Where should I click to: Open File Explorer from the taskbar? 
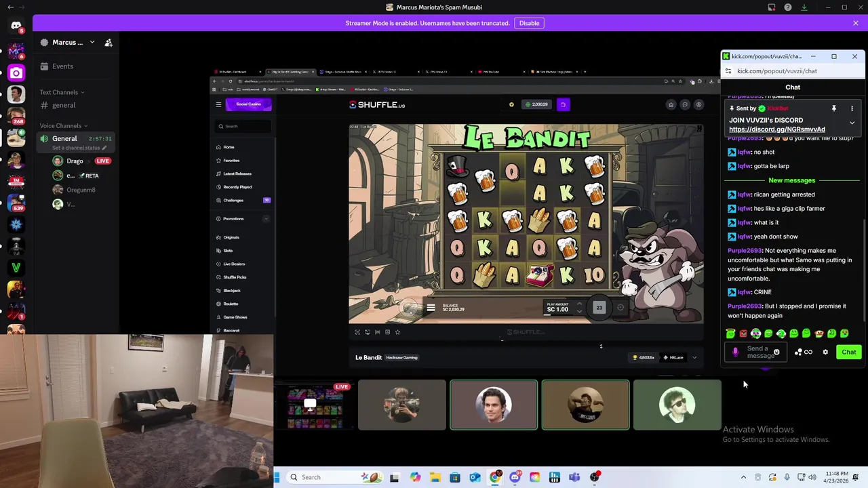[x=435, y=477]
